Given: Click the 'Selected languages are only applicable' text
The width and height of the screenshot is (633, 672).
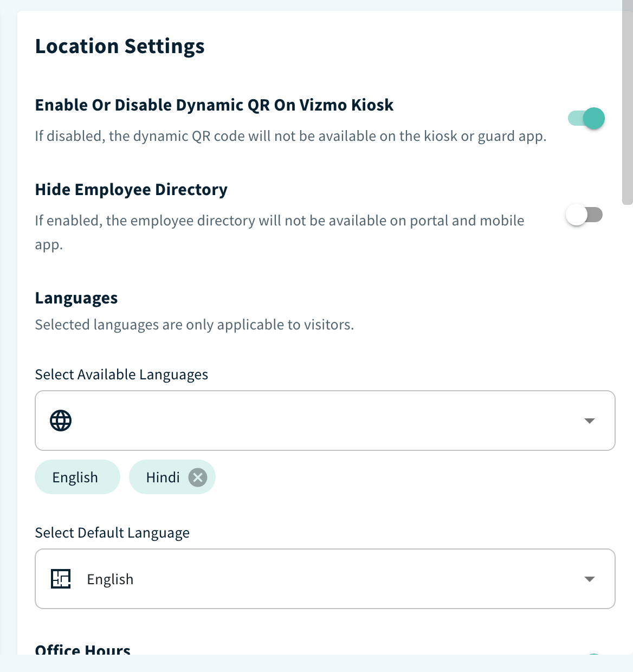Looking at the screenshot, I should point(195,325).
